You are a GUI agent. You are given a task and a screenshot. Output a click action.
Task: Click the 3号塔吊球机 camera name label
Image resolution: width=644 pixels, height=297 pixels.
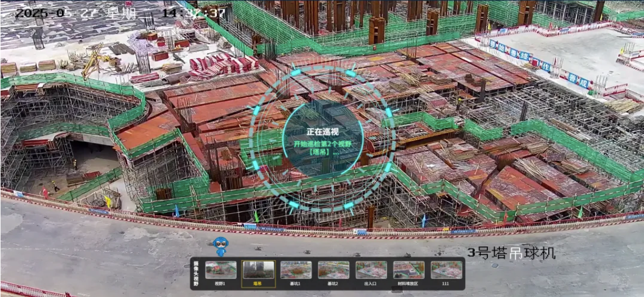[511, 253]
